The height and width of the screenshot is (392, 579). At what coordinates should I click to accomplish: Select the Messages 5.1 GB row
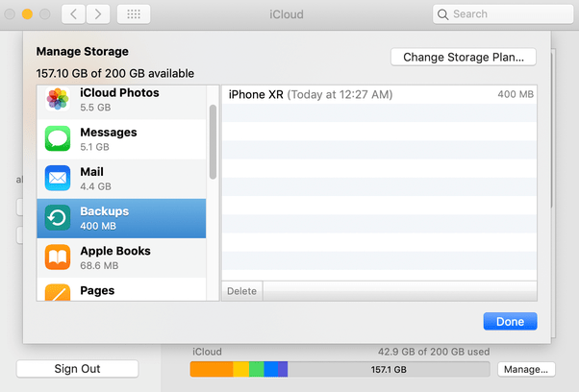tap(121, 139)
